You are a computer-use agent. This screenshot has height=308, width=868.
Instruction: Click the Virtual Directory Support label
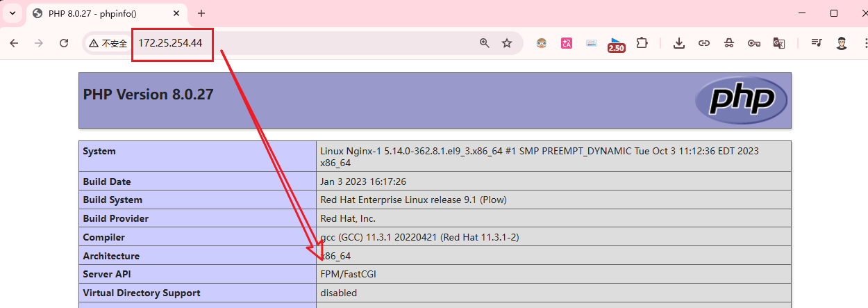point(142,293)
